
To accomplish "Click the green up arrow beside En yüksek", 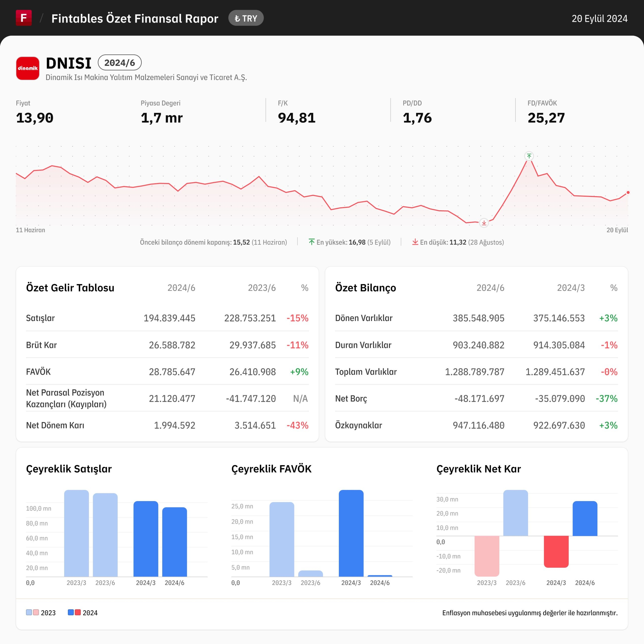I will click(312, 242).
